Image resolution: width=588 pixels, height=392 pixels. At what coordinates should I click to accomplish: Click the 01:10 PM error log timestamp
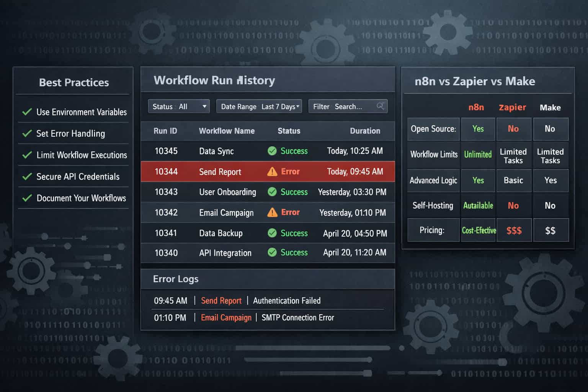pyautogui.click(x=170, y=318)
